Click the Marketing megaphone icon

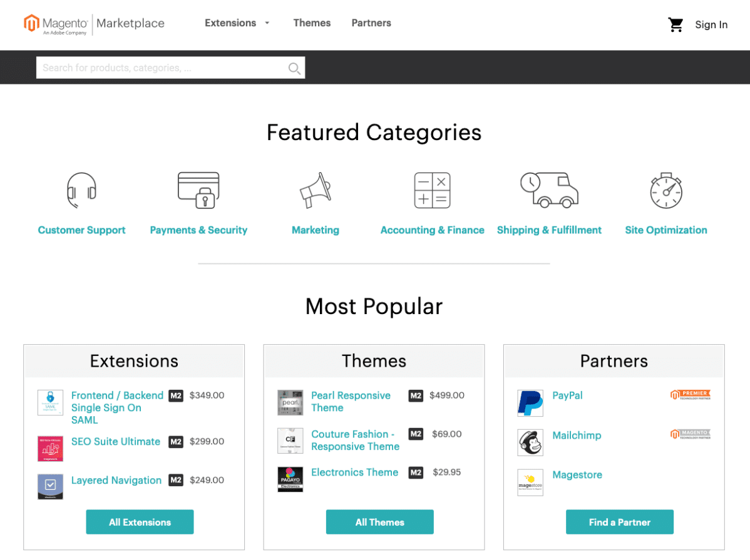tap(316, 190)
